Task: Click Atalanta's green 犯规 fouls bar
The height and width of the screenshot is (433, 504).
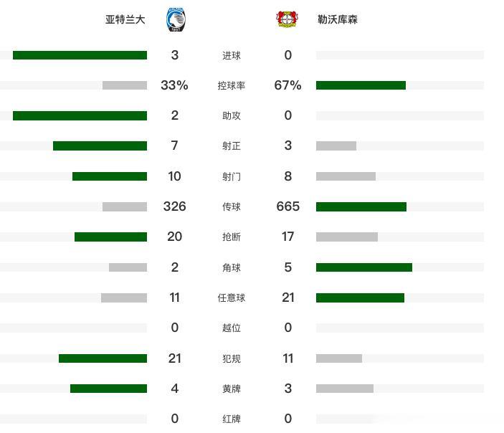Action: (103, 358)
